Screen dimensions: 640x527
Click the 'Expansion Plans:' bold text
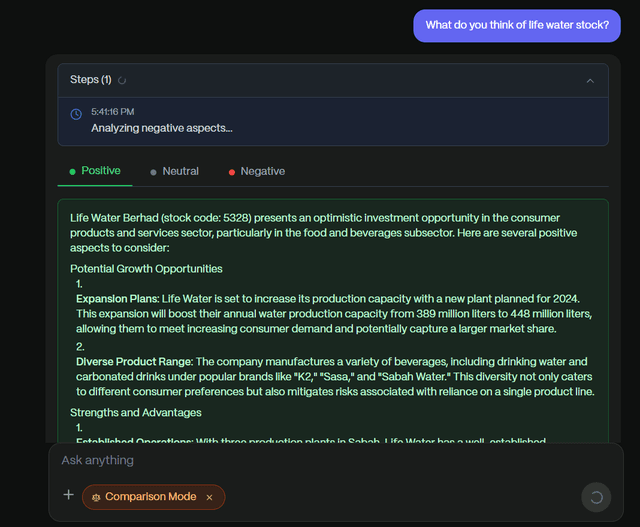click(118, 299)
